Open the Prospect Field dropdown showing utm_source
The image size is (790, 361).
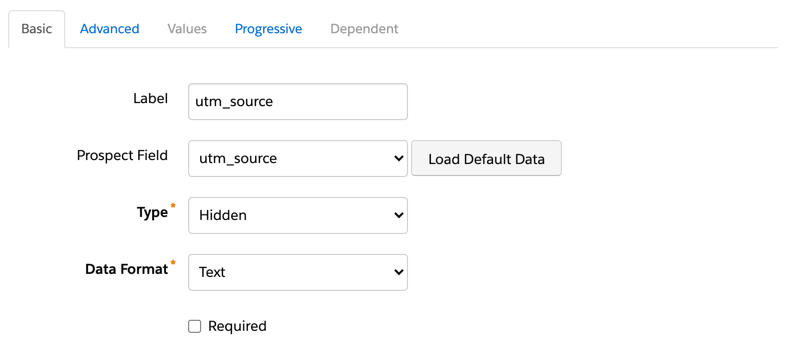point(298,159)
